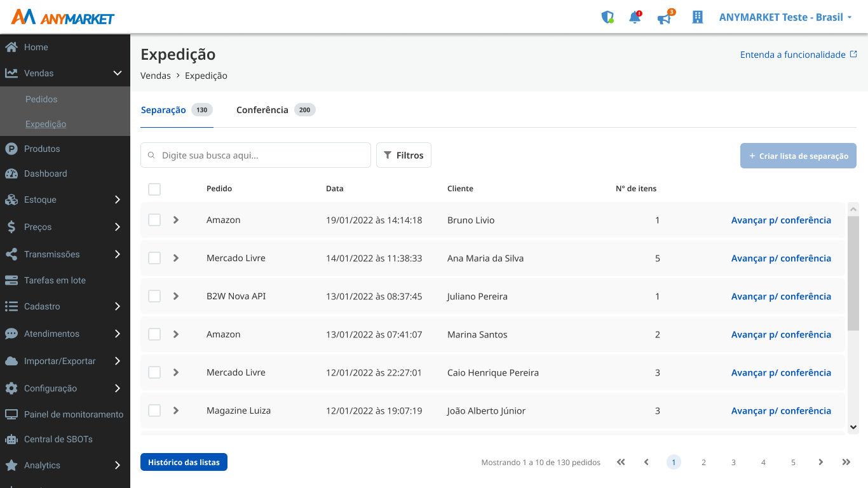The height and width of the screenshot is (488, 868).
Task: Click the Tarefas em lote icon
Action: point(11,280)
